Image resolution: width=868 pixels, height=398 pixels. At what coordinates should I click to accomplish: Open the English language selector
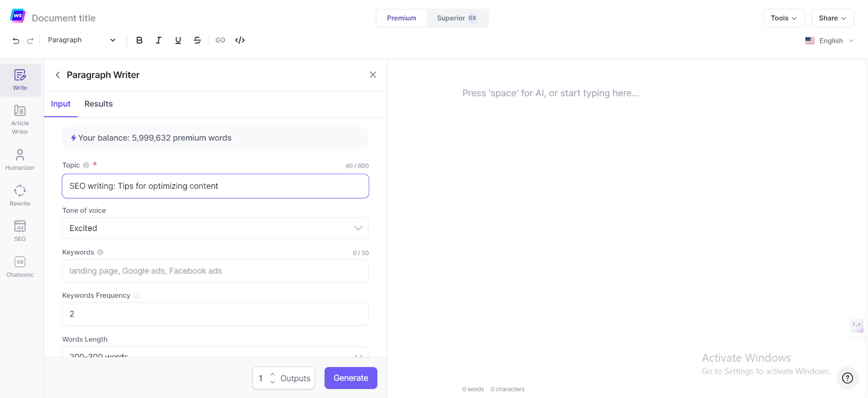coord(829,41)
